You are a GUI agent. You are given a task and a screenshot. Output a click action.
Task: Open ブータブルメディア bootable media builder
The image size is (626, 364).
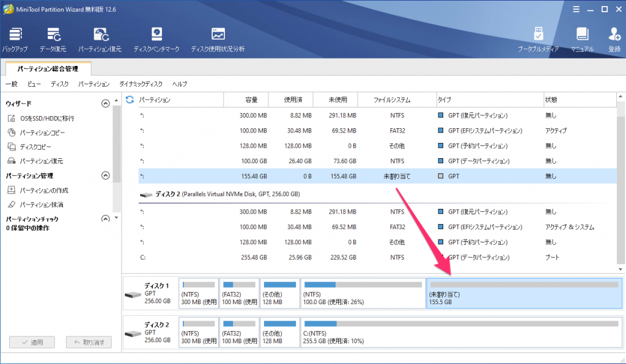tap(538, 40)
